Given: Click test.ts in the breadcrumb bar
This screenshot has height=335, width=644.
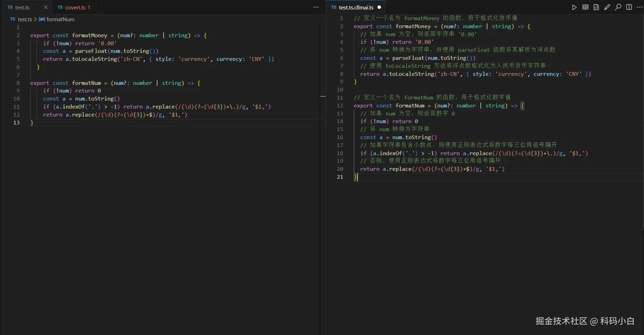Looking at the screenshot, I should [x=25, y=19].
